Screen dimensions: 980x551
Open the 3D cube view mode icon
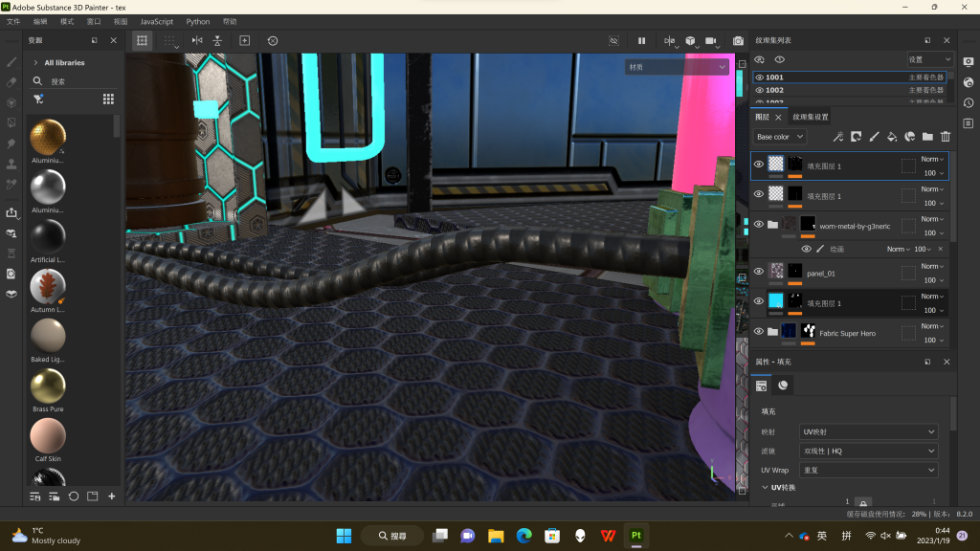point(690,40)
